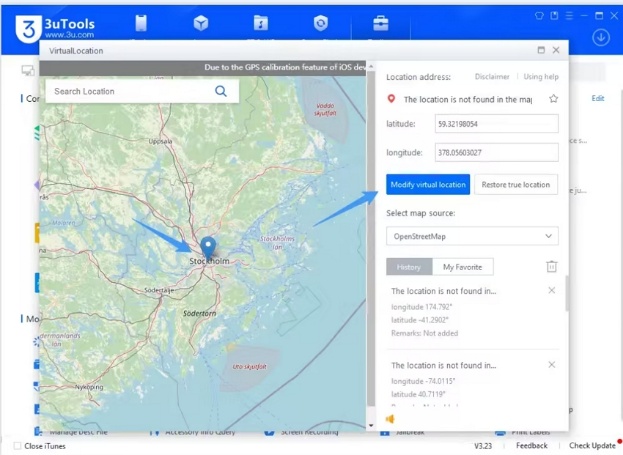The height and width of the screenshot is (455, 623).
Task: Click the orange speaker notice icon
Action: pyautogui.click(x=390, y=419)
